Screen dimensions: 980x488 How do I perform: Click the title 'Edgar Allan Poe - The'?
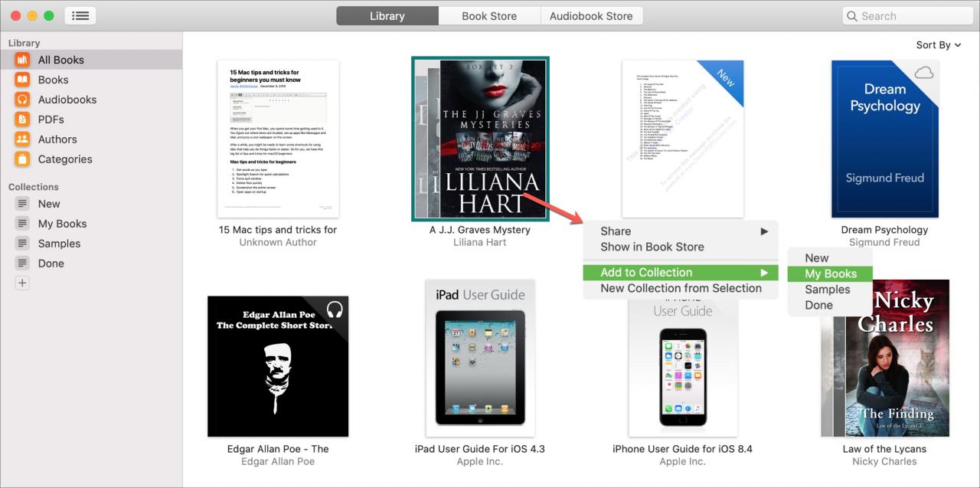pyautogui.click(x=278, y=449)
